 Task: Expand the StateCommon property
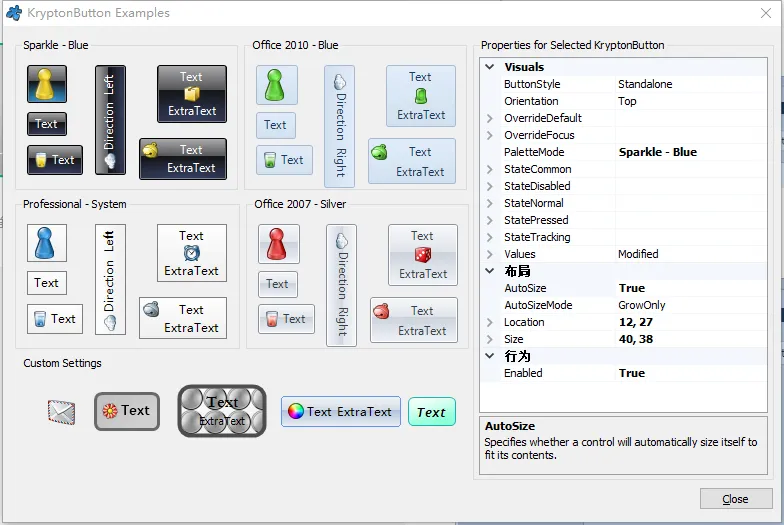[490, 169]
